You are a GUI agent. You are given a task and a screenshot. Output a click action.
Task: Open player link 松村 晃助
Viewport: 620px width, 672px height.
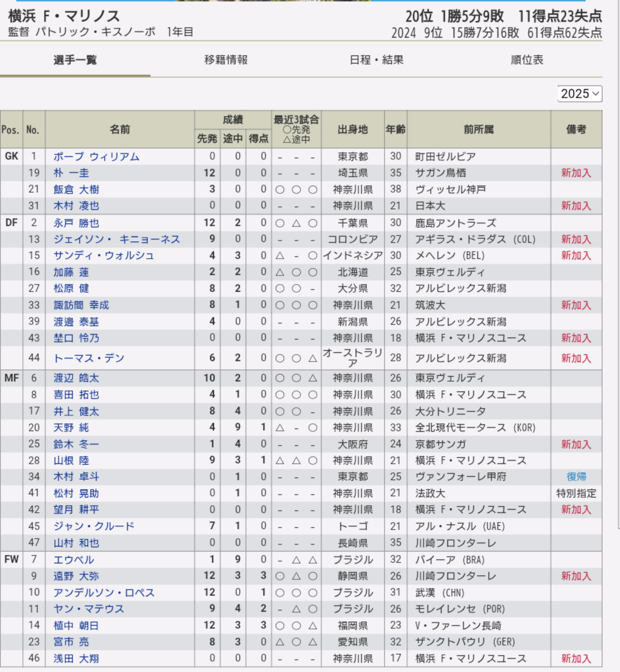coord(76,493)
